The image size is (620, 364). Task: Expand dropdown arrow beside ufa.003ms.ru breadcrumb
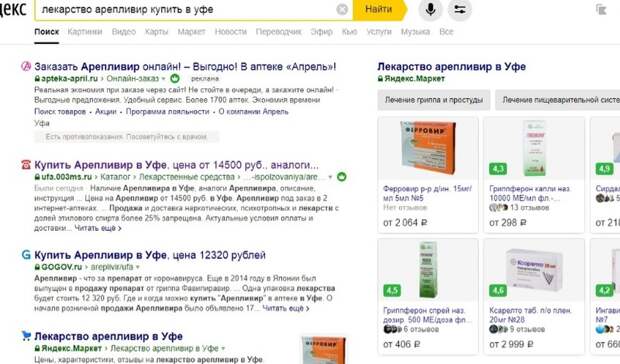click(x=330, y=177)
